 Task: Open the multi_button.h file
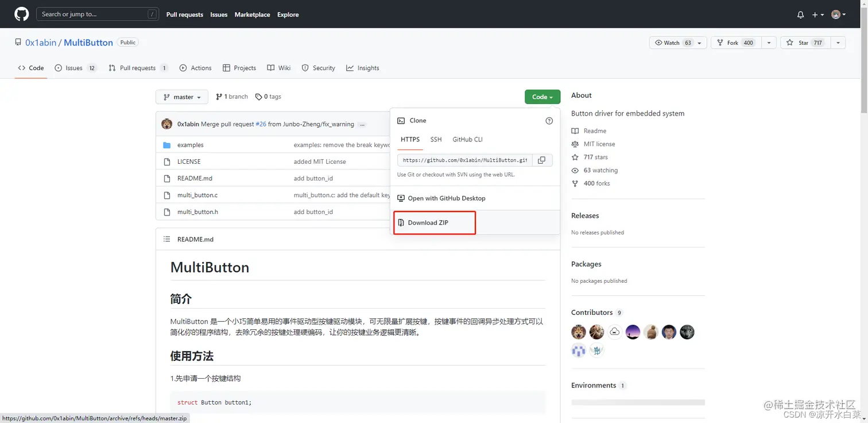pos(197,211)
